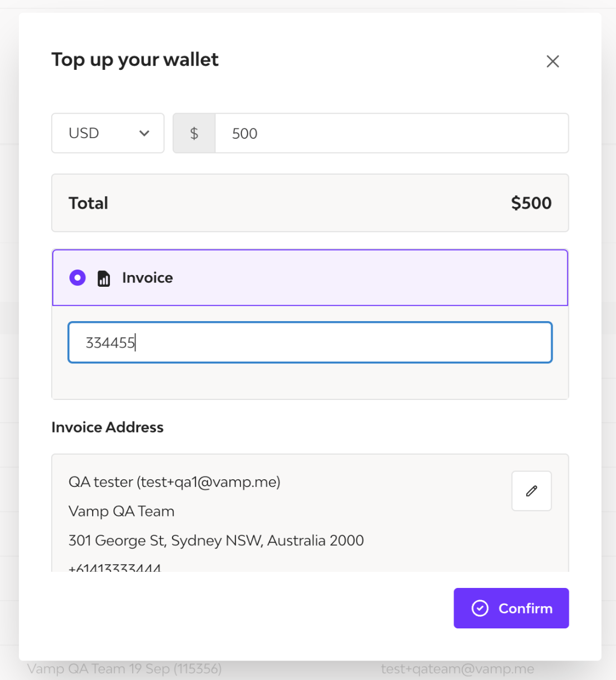Click the Top up your wallet title
The width and height of the screenshot is (616, 680).
click(135, 59)
